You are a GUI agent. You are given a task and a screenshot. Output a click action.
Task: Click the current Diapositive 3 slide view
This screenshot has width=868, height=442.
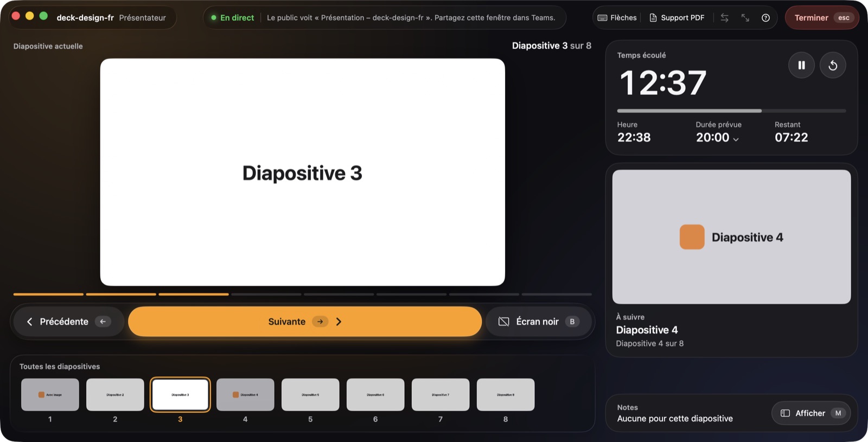pyautogui.click(x=303, y=172)
